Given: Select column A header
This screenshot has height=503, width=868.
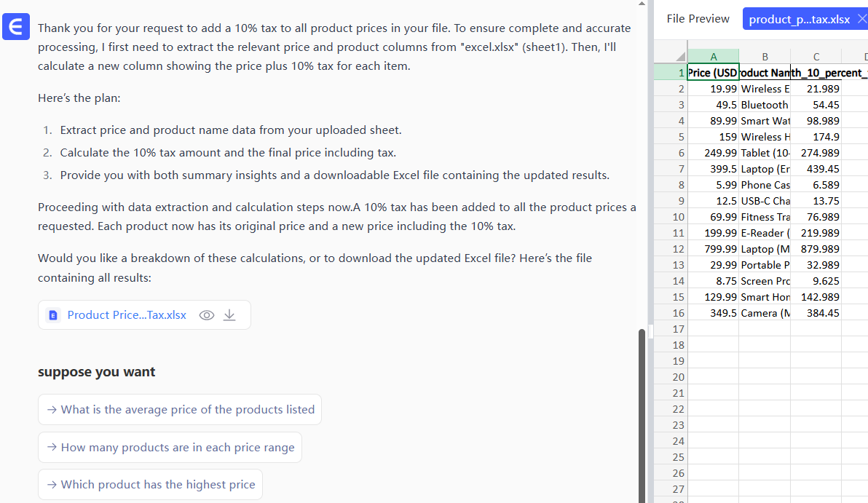Looking at the screenshot, I should [713, 57].
